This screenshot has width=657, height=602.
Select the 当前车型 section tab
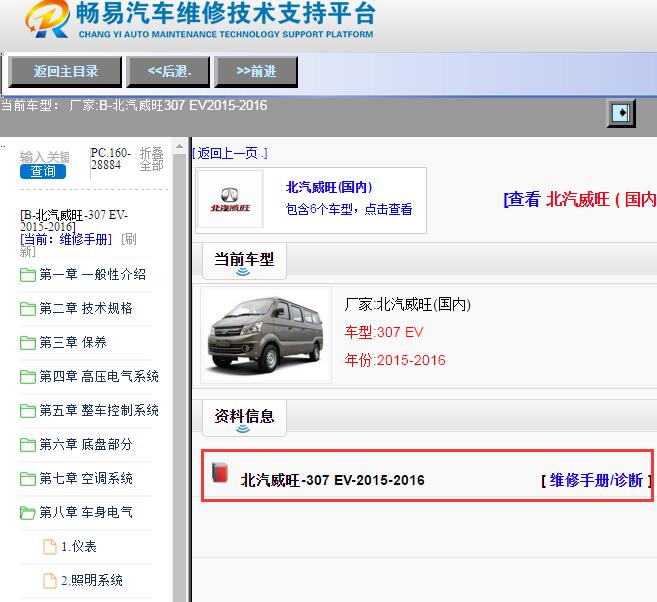(x=244, y=261)
